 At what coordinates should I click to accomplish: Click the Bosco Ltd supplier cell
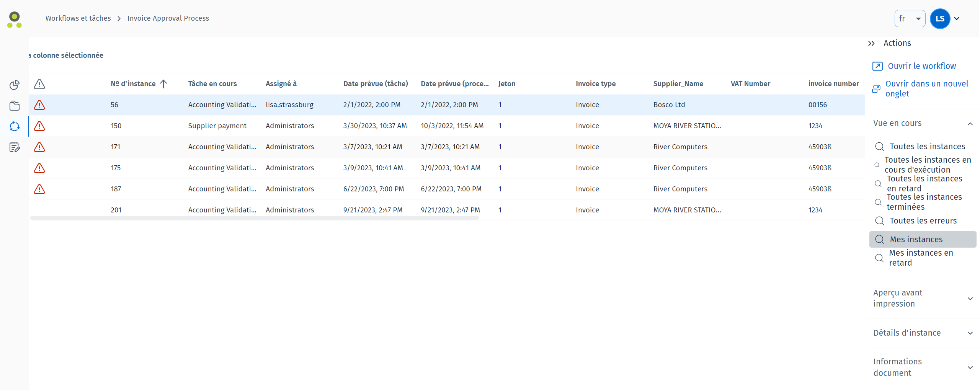coord(669,105)
